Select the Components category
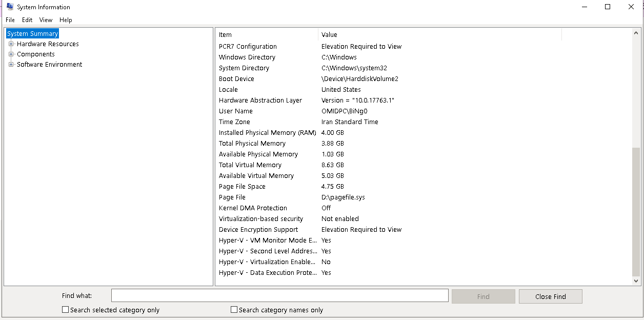644x320 pixels. 36,54
